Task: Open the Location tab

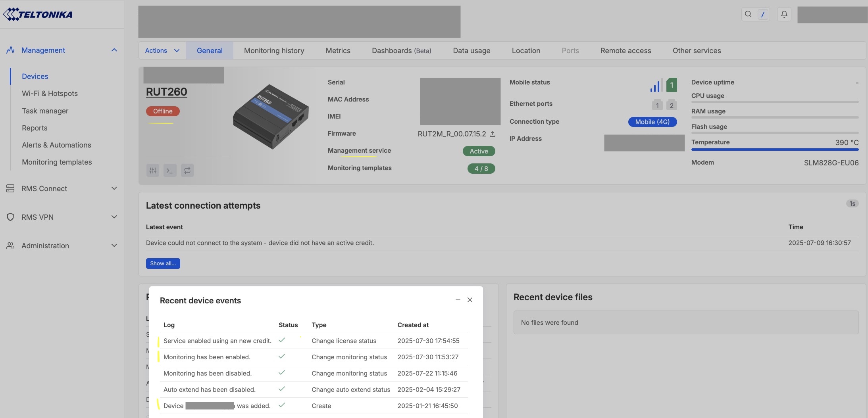Action: tap(526, 50)
